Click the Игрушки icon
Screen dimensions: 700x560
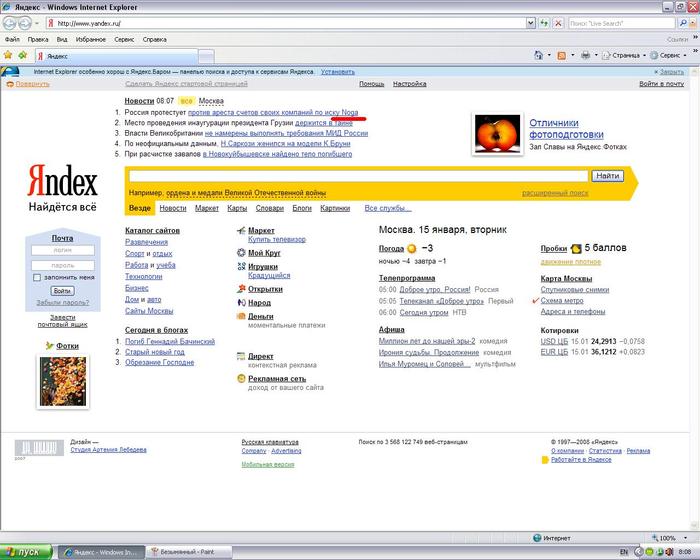[241, 267]
